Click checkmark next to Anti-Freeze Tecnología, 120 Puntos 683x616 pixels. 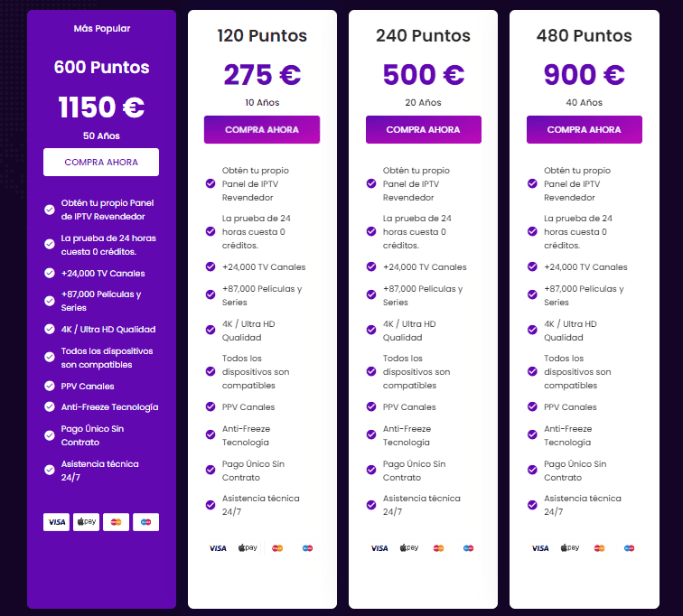point(210,435)
